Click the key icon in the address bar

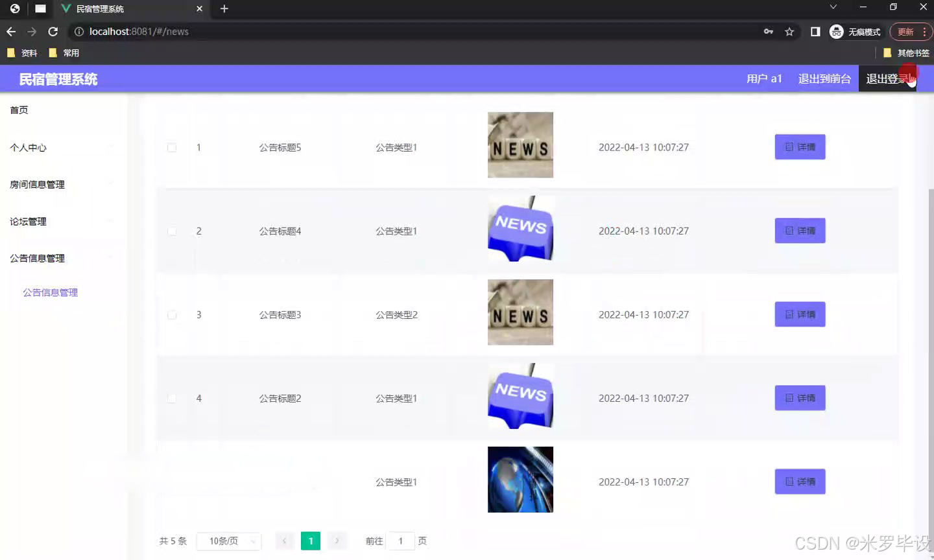[768, 30]
